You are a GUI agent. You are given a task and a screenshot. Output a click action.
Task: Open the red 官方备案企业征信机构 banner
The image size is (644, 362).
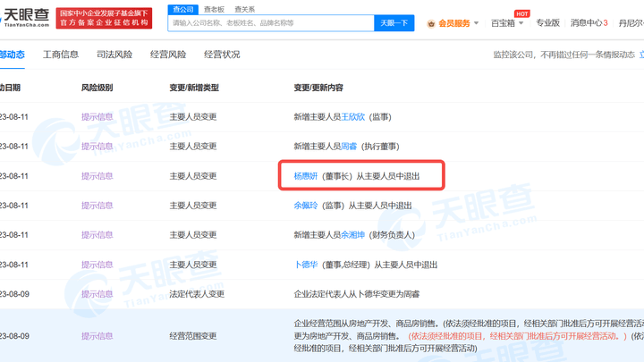(104, 18)
